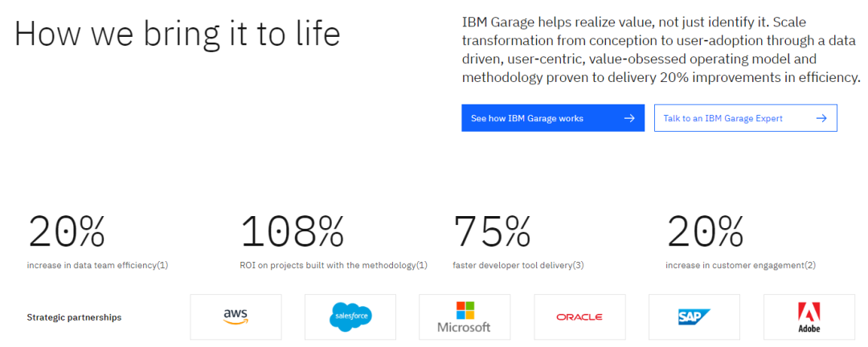Open See how IBM Garage works button
Image resolution: width=868 pixels, height=347 pixels.
(553, 118)
